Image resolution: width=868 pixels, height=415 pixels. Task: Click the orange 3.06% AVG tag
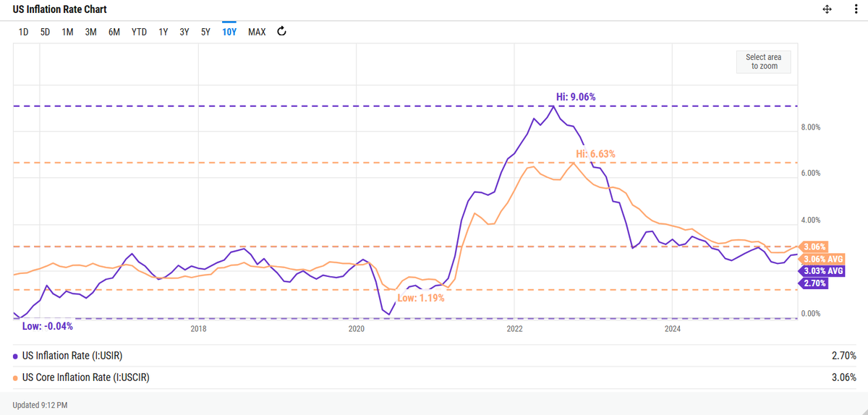822,259
